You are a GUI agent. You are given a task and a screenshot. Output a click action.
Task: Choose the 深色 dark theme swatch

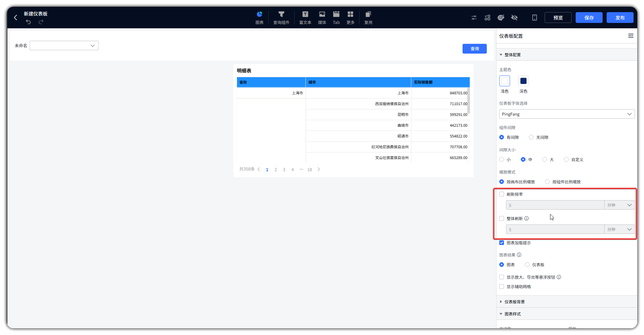pyautogui.click(x=523, y=81)
